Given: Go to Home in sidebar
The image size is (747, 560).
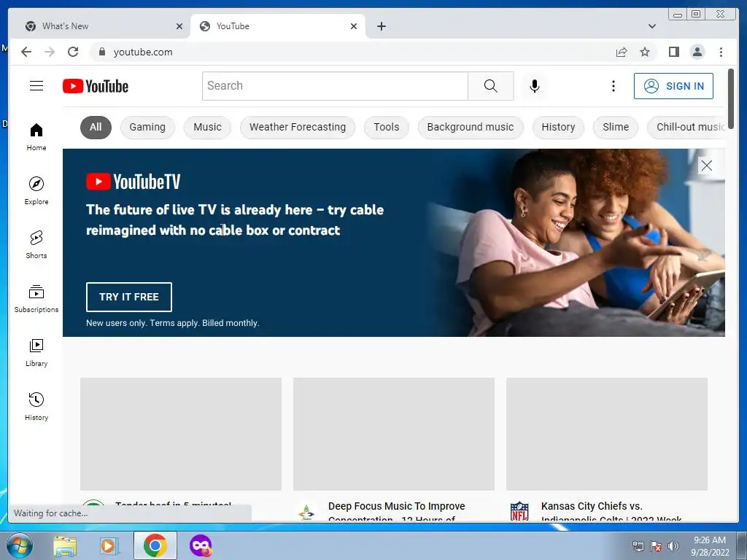Looking at the screenshot, I should 36,137.
